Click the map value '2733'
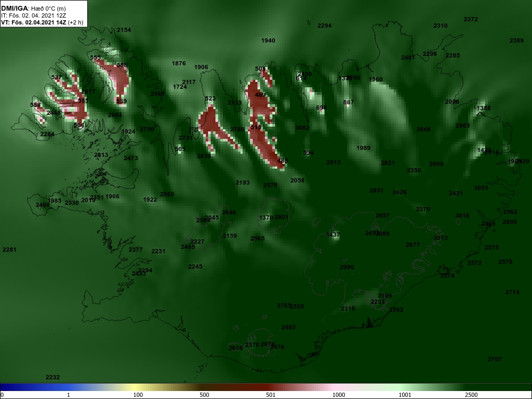 coord(235,103)
